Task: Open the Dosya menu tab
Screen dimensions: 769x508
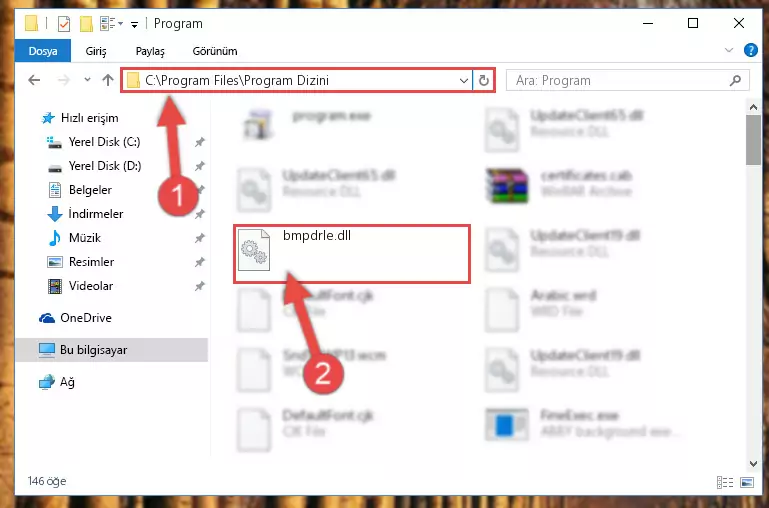Action: pos(43,51)
